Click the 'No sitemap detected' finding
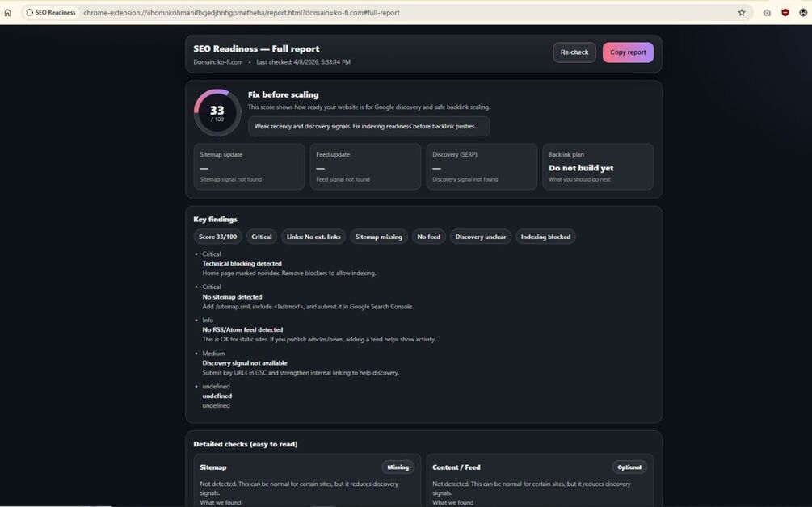This screenshot has height=507, width=812. [232, 297]
